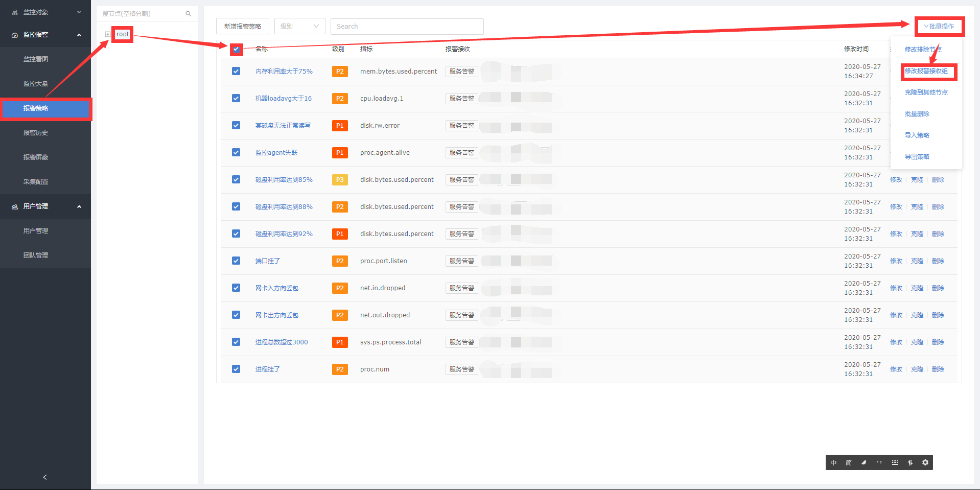Click the 修改时间 column header

(856, 49)
